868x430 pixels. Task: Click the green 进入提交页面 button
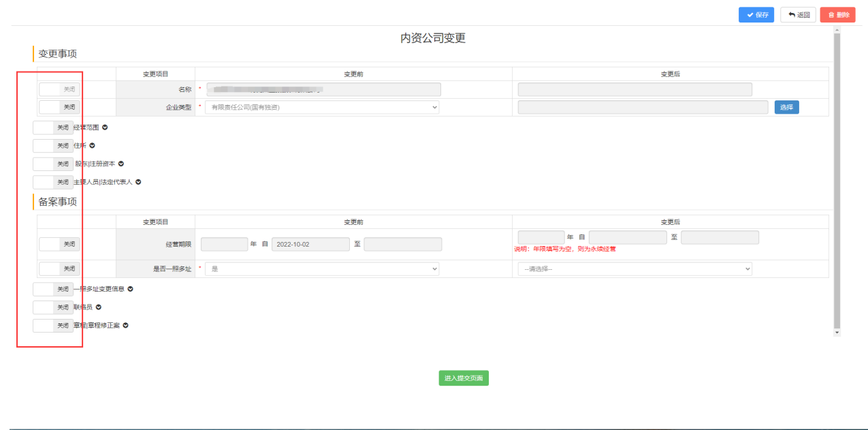coord(464,378)
